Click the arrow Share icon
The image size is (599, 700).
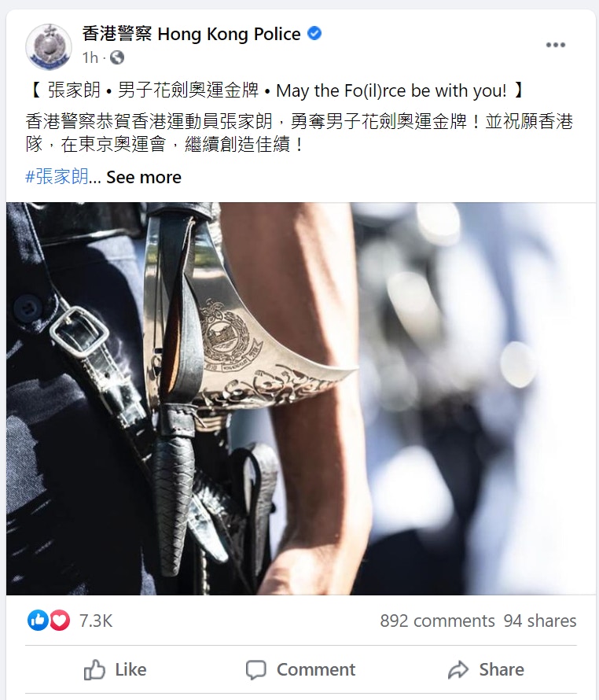tap(458, 670)
